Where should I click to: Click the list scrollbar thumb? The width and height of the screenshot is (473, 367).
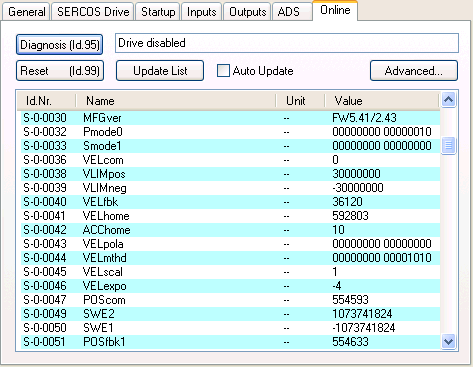point(449,145)
